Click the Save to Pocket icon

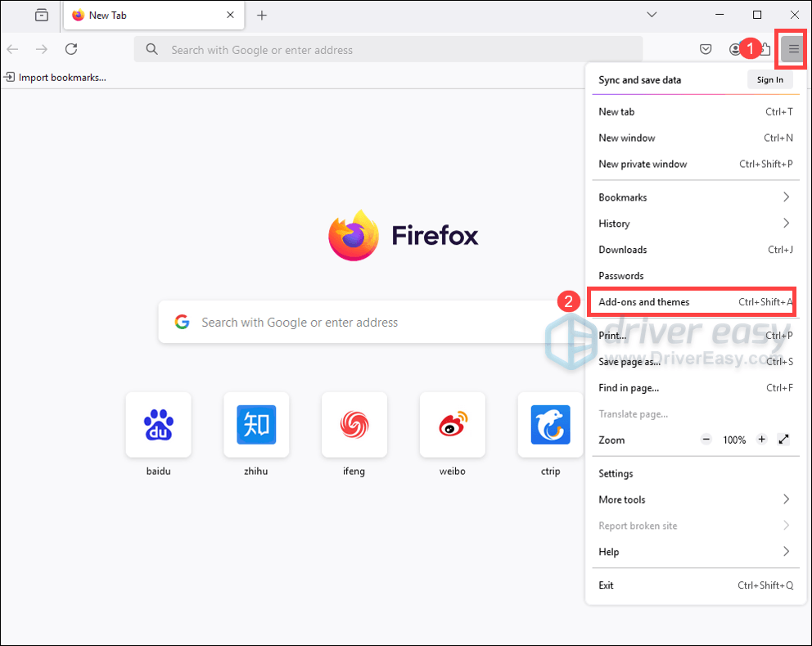[x=706, y=49]
